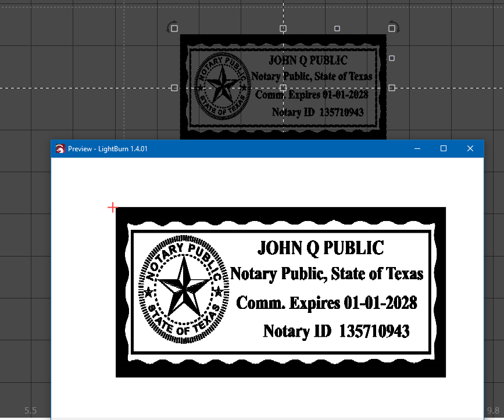Click the star seal in the workspace design

click(221, 87)
